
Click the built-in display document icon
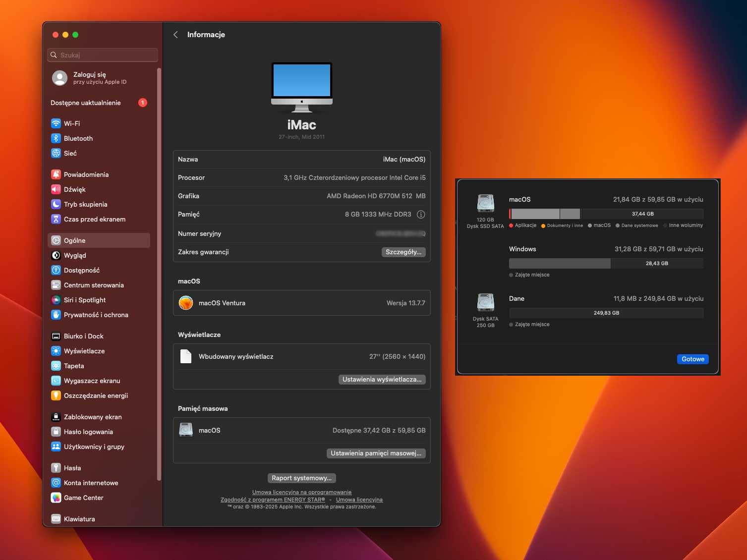pyautogui.click(x=186, y=356)
